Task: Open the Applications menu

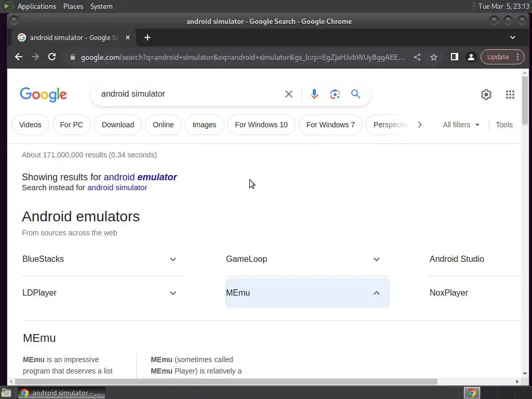Action: [x=37, y=6]
